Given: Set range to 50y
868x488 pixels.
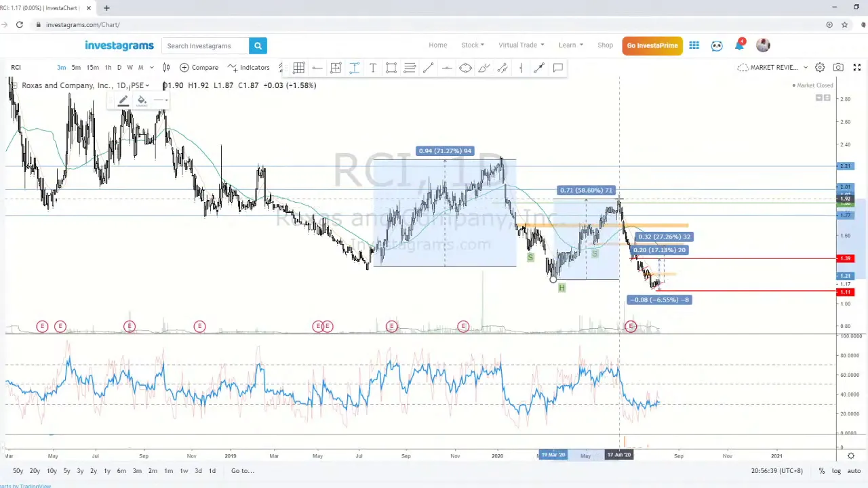Looking at the screenshot, I should pyautogui.click(x=18, y=471).
